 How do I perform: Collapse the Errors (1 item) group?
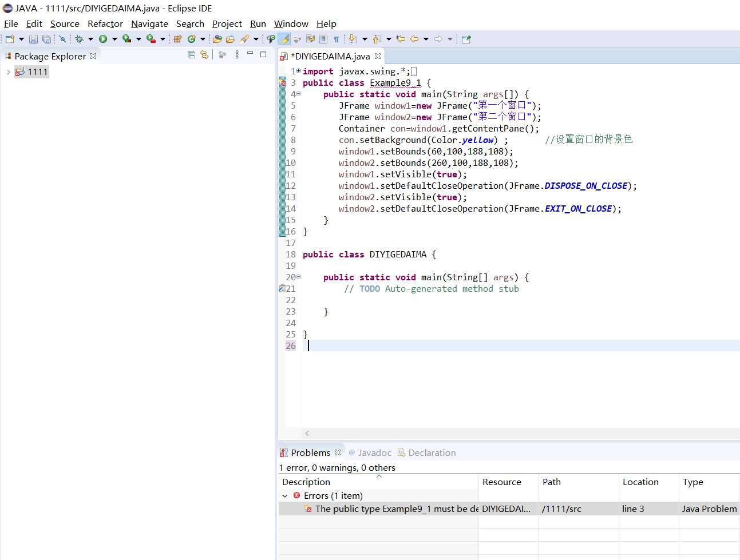point(285,496)
